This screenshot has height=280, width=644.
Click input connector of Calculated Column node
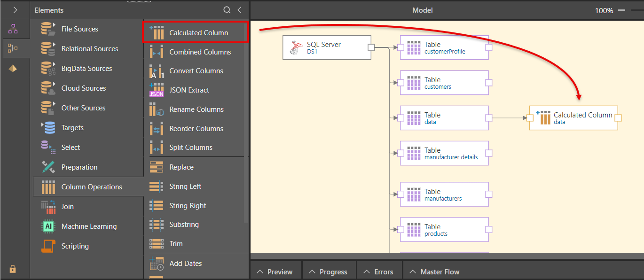[530, 118]
